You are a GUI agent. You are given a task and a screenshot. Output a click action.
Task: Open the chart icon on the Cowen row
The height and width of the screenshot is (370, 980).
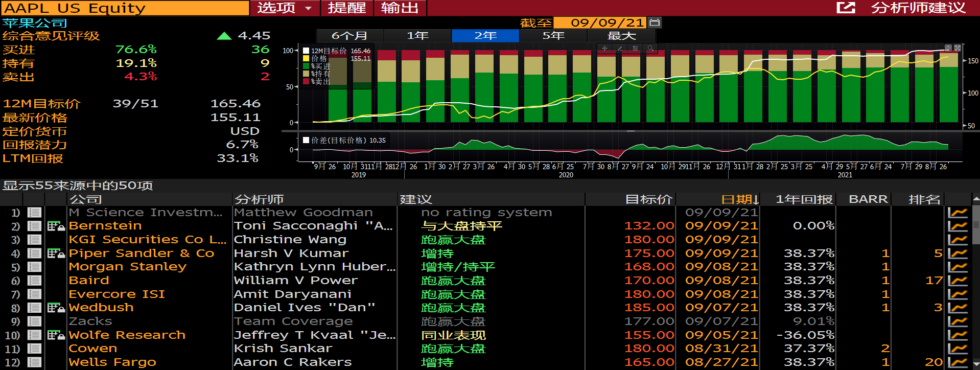tap(958, 349)
